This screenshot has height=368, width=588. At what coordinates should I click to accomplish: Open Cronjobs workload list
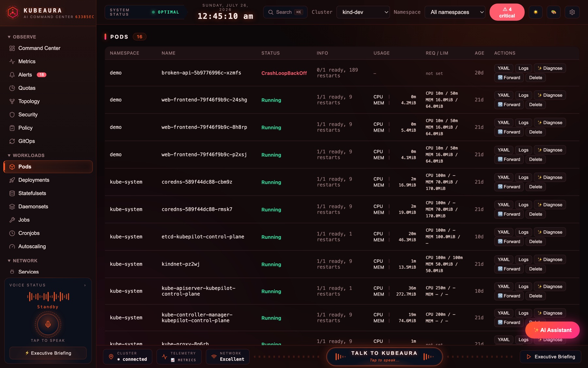click(x=48, y=233)
